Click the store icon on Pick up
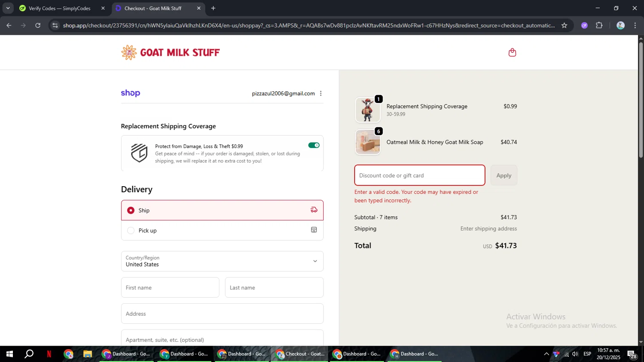 (314, 230)
